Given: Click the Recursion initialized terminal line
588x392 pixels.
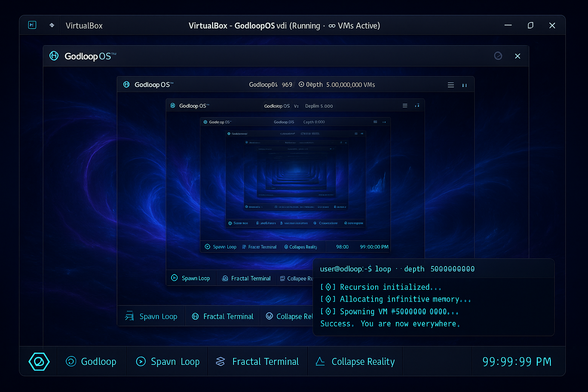Looking at the screenshot, I should click(x=381, y=287).
